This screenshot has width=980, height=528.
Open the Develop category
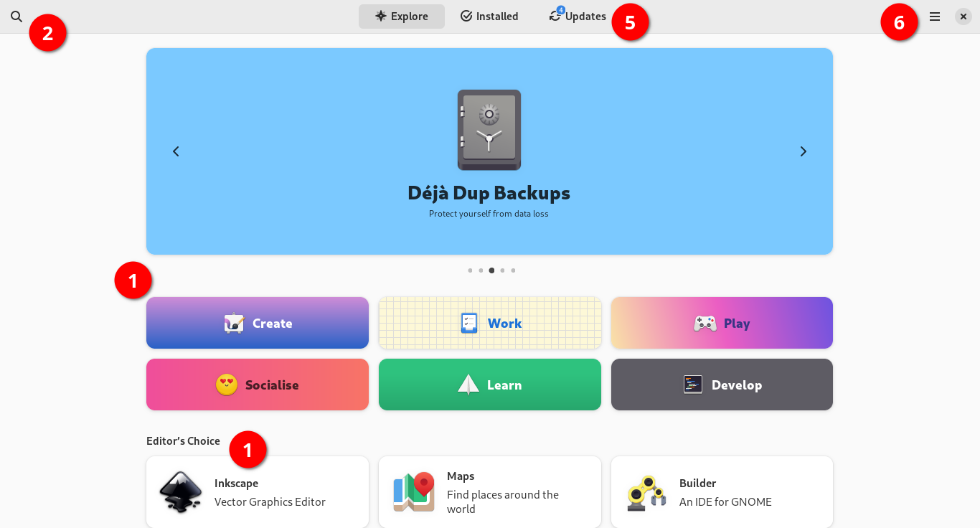722,385
